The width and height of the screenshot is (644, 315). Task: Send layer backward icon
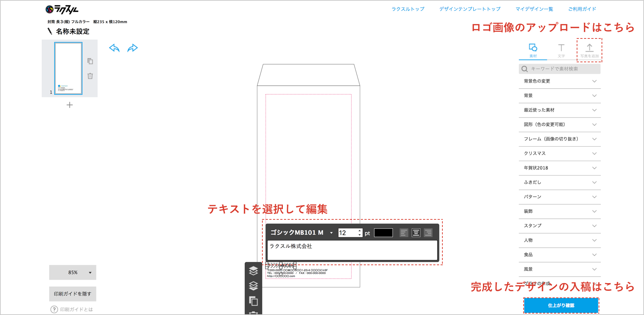pos(254,286)
